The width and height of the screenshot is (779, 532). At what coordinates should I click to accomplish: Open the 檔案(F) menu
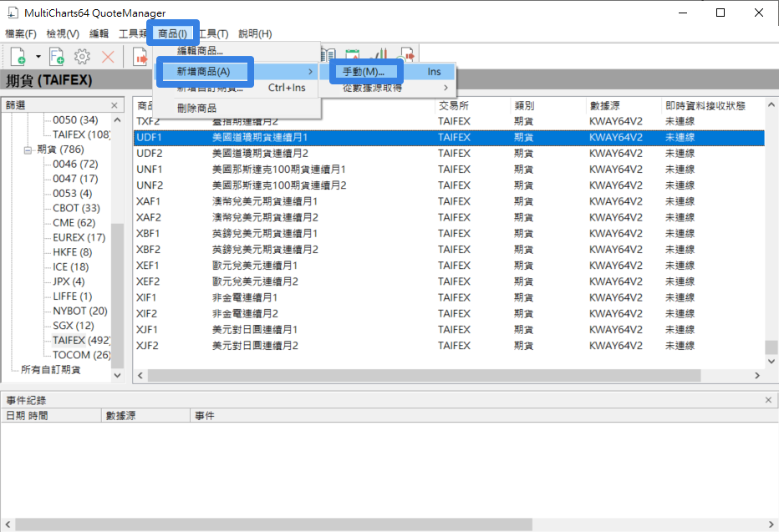(21, 33)
